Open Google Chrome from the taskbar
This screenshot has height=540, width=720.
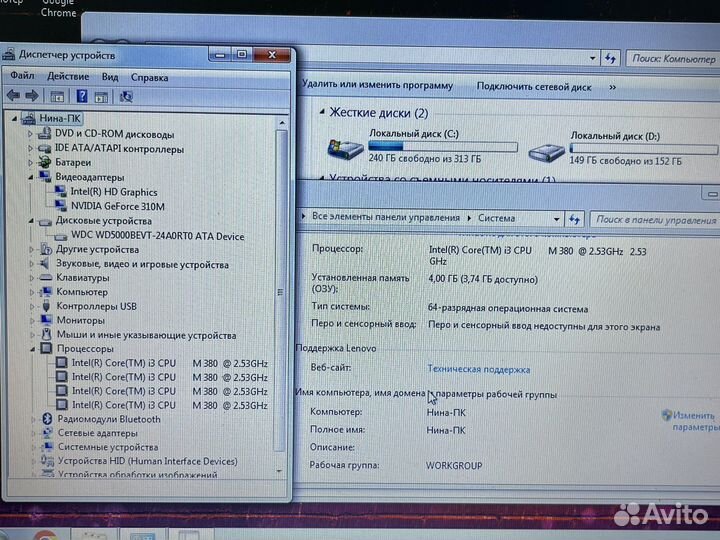(45, 536)
